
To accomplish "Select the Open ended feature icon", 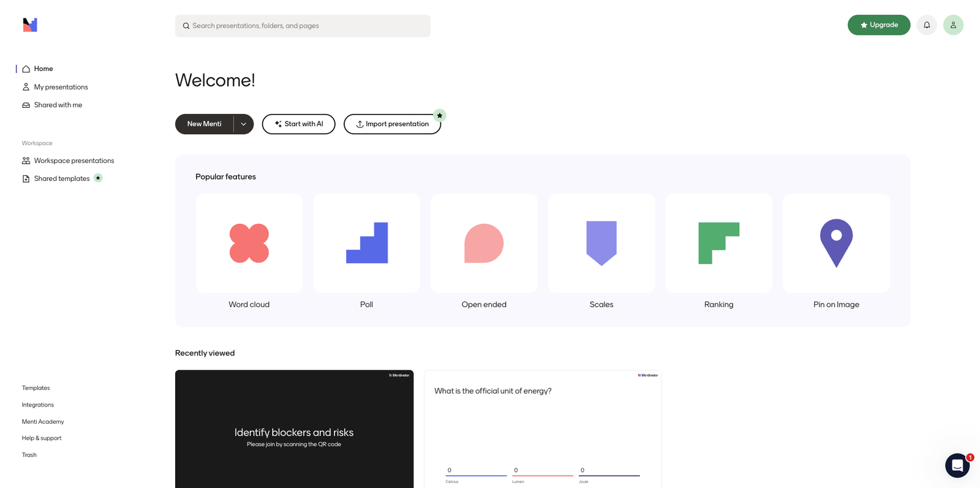I will (484, 243).
